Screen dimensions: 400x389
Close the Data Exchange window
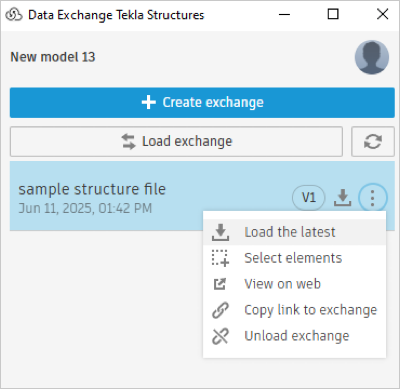point(382,14)
